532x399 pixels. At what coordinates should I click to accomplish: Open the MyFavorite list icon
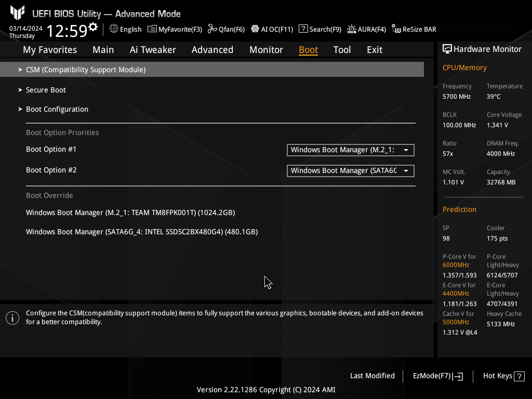(152, 29)
